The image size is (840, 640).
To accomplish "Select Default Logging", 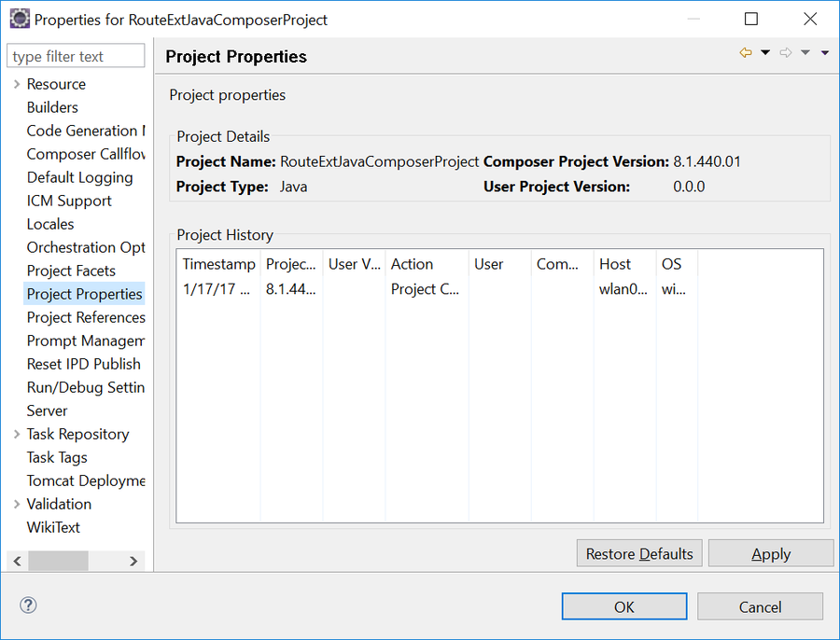I will point(80,177).
